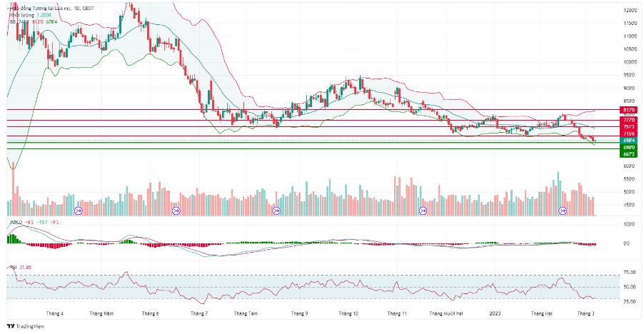Select the Khối lượng volume indicator legend
The image size is (644, 334).
(x=29, y=15)
